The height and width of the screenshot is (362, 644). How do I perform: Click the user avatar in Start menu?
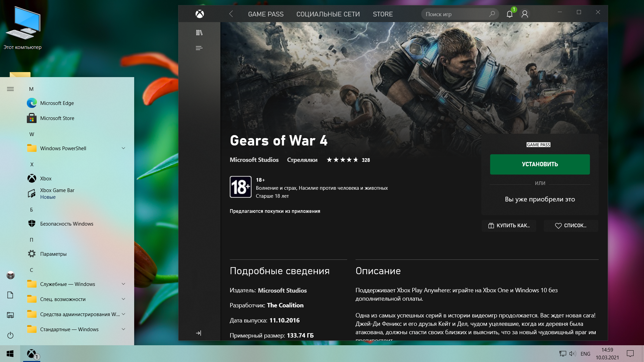click(10, 275)
